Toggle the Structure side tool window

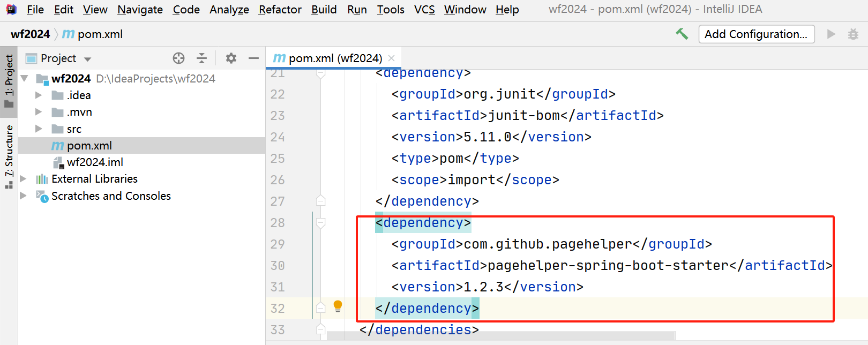(x=9, y=156)
